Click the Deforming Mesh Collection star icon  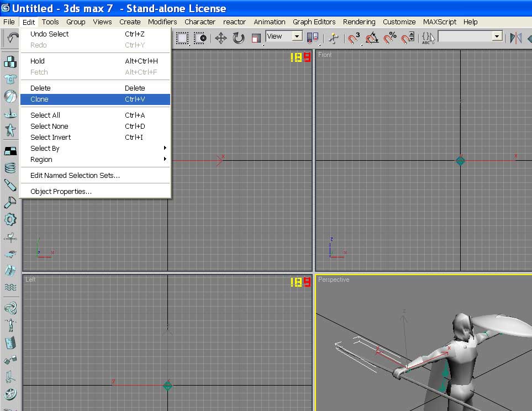pos(10,130)
